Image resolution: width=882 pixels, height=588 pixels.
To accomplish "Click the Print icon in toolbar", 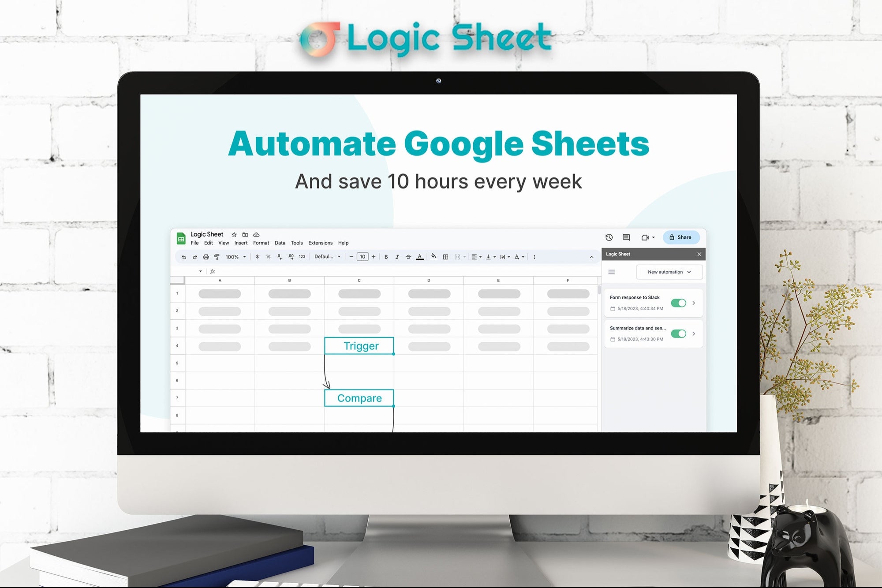I will tap(206, 257).
